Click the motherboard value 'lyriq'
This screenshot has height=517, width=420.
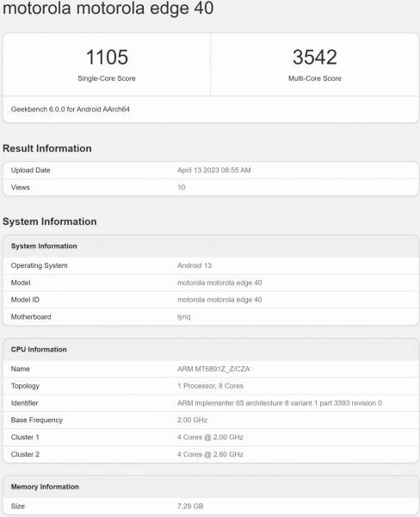[184, 317]
